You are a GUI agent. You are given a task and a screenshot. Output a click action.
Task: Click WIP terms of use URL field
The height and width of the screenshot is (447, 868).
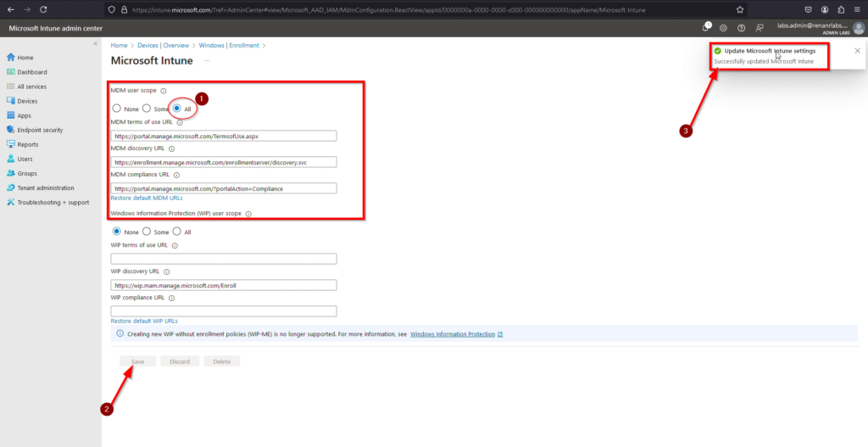(224, 259)
